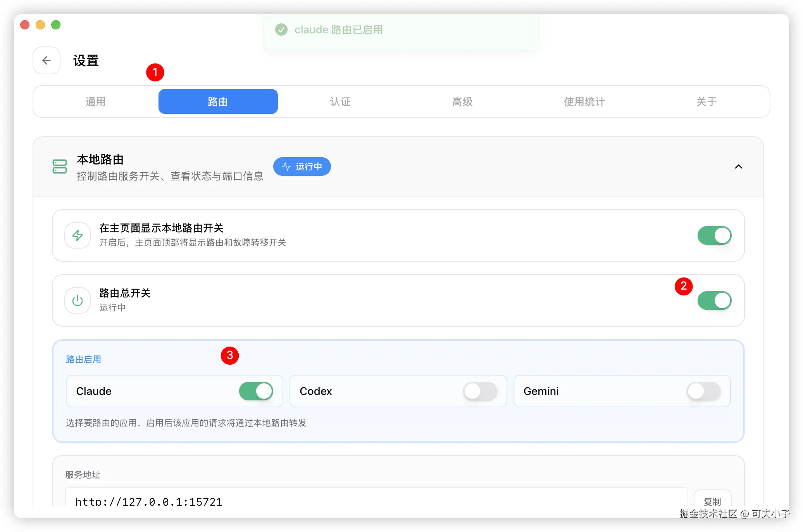Click the 控制路由服务开关 description text

click(170, 176)
